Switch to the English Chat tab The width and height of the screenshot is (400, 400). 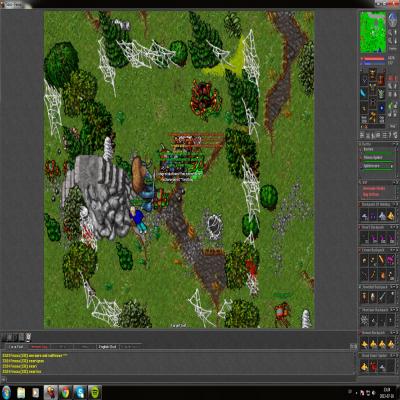[107, 347]
